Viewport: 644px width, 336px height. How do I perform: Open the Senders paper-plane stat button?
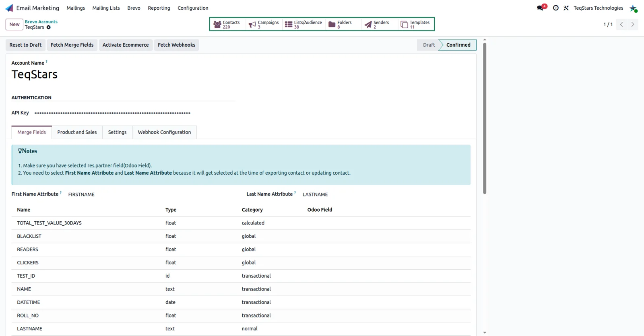(x=380, y=25)
